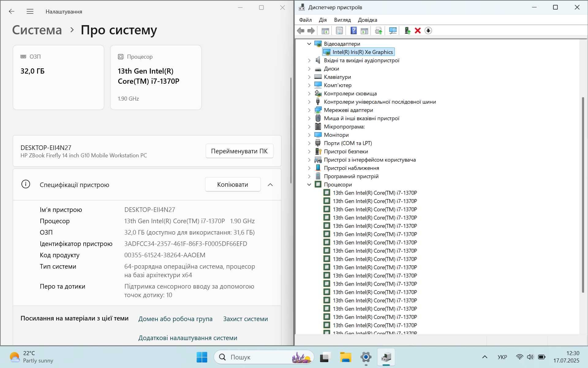Click the Device Manager taskbar icon
The height and width of the screenshot is (368, 588).
point(386,357)
